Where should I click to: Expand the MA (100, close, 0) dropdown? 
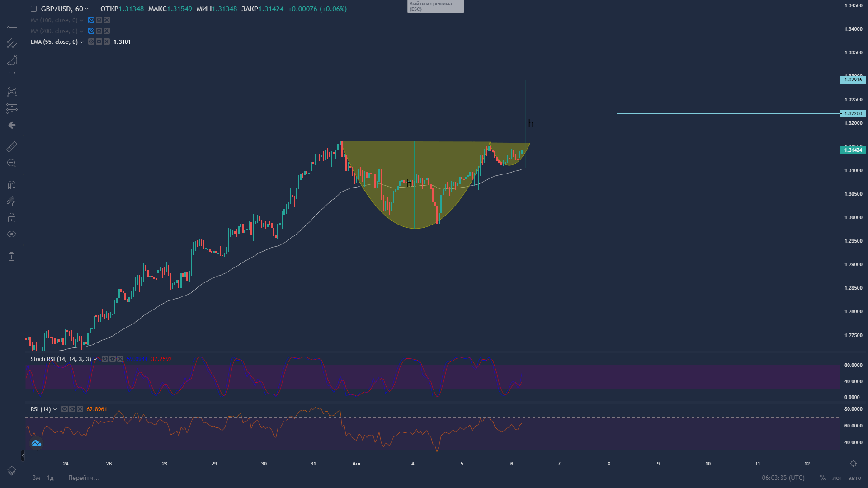coord(81,20)
